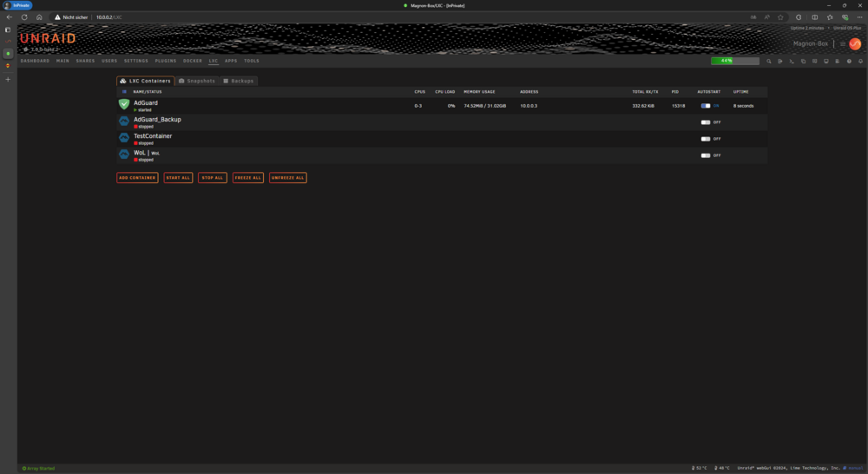
Task: Enable autostart for WoL container
Action: (x=705, y=155)
